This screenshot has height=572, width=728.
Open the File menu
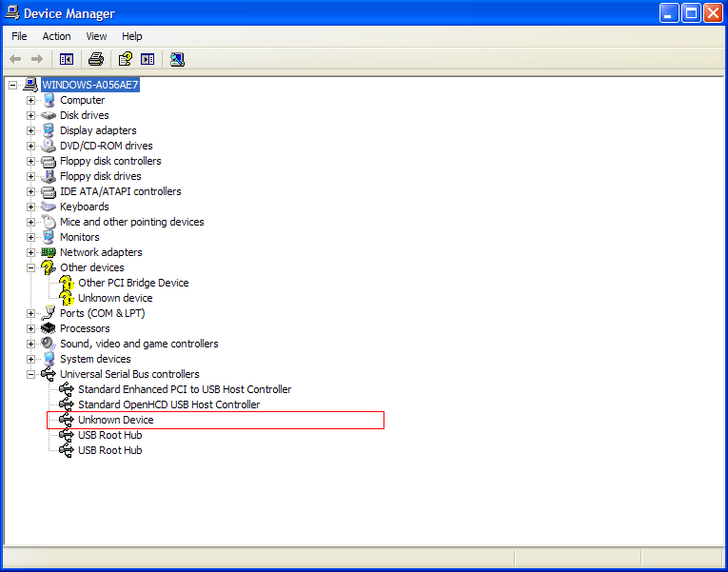click(x=19, y=36)
